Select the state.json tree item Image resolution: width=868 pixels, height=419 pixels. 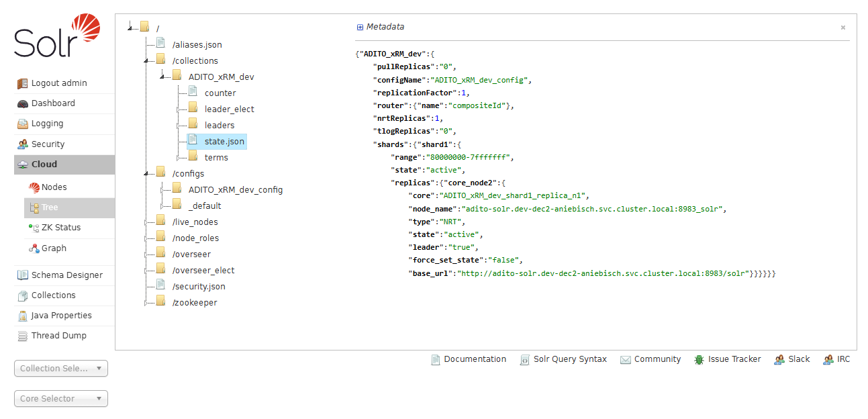pos(225,141)
